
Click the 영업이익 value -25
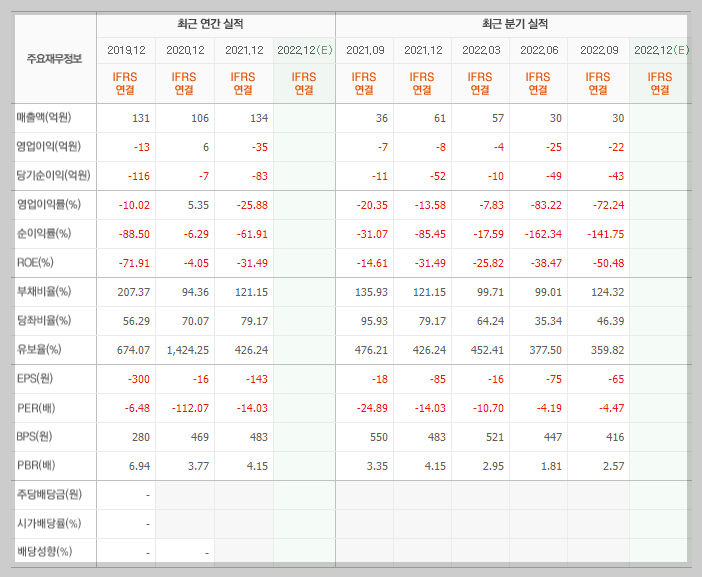pos(554,147)
